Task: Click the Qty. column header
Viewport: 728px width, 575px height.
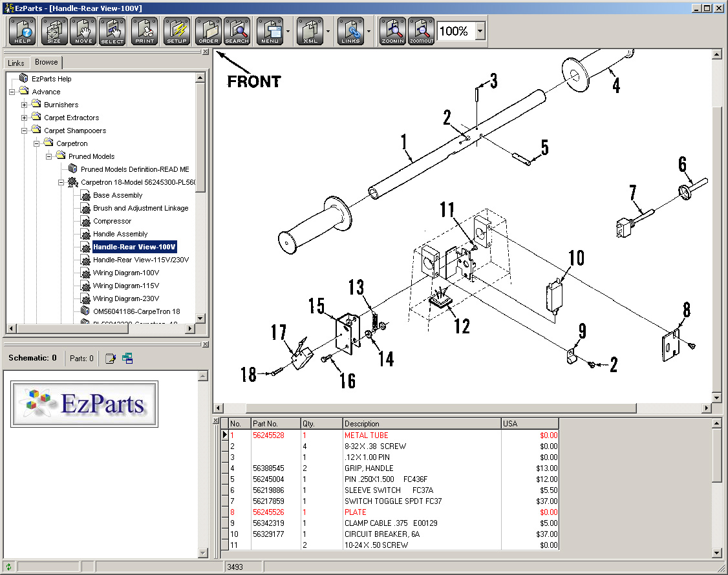Action: pos(321,424)
